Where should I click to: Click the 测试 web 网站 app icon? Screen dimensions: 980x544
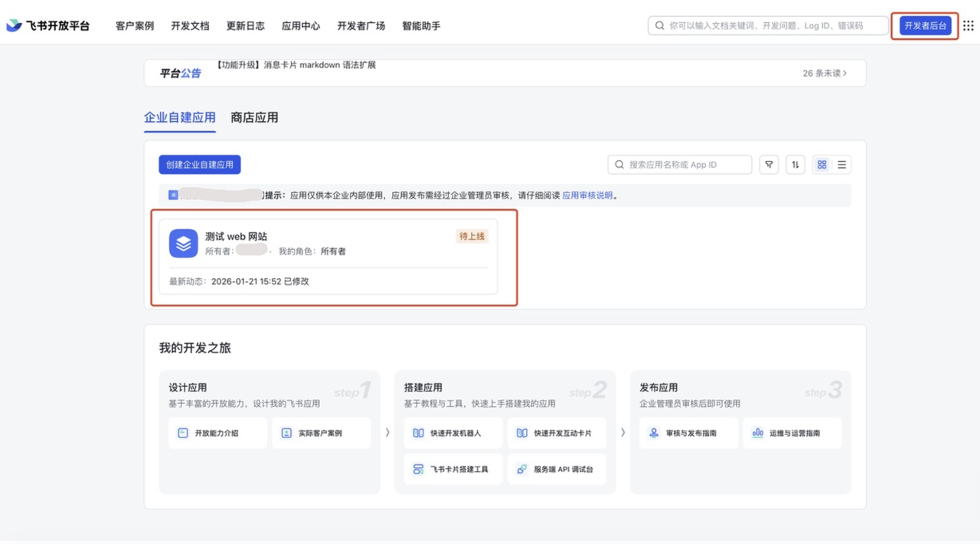point(184,244)
